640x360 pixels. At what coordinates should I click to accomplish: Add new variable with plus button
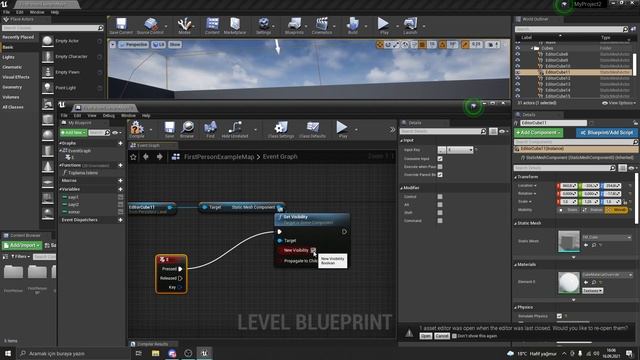[120, 189]
